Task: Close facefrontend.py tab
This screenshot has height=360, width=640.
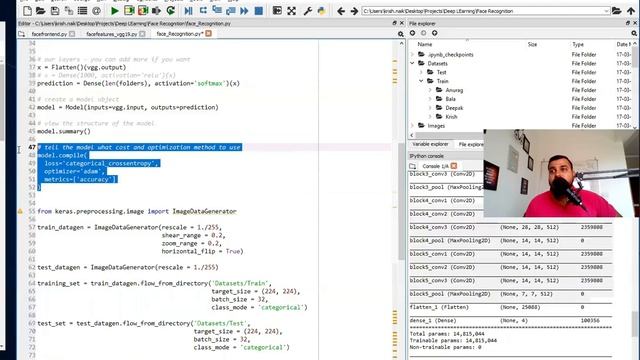Action: pos(72,33)
